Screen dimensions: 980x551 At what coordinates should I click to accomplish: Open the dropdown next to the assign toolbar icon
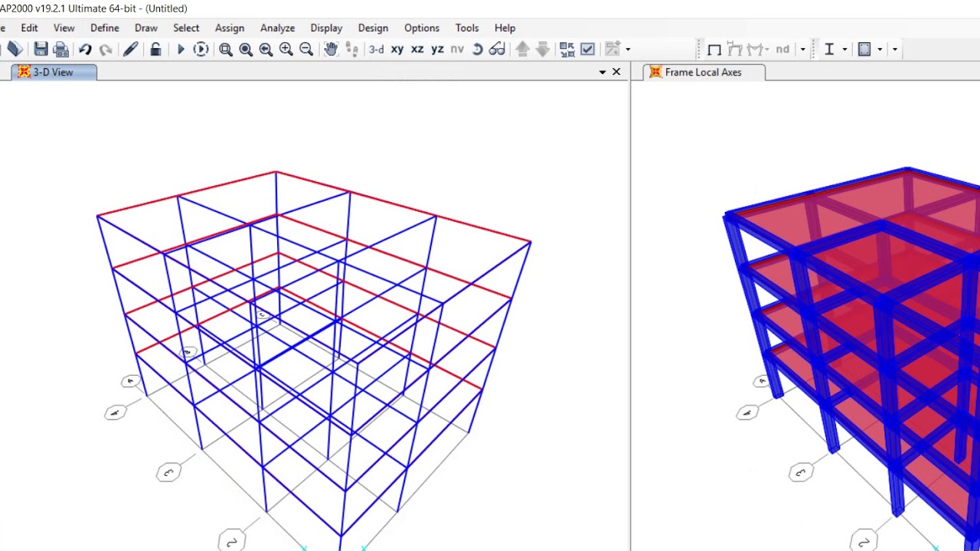point(628,49)
